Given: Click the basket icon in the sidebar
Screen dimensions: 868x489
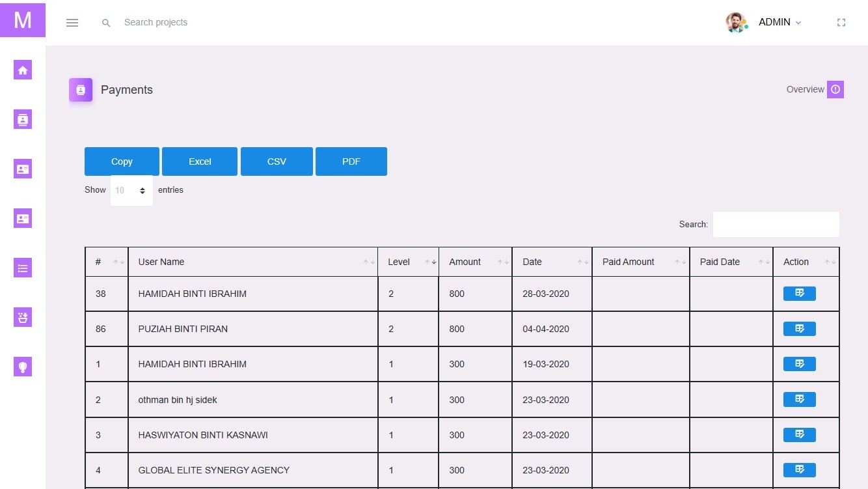Looking at the screenshot, I should (23, 317).
